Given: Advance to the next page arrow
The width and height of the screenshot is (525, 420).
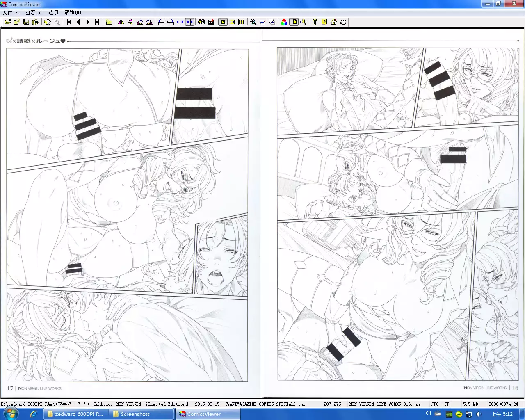Looking at the screenshot, I should 88,22.
